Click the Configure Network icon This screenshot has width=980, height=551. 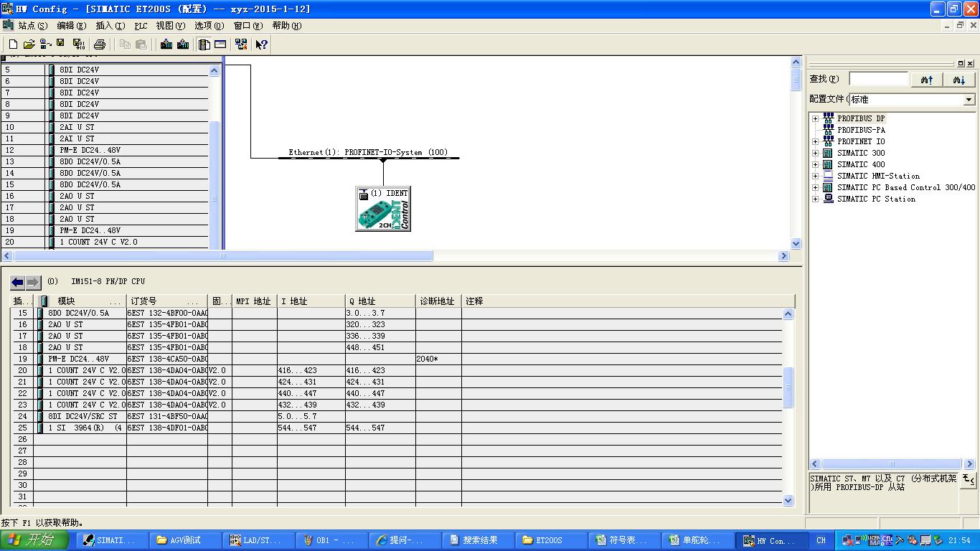point(241,44)
